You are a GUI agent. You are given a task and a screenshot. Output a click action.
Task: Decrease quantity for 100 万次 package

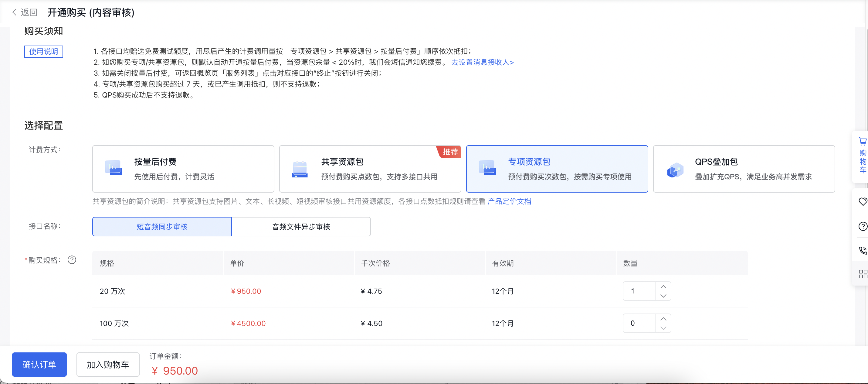click(663, 328)
